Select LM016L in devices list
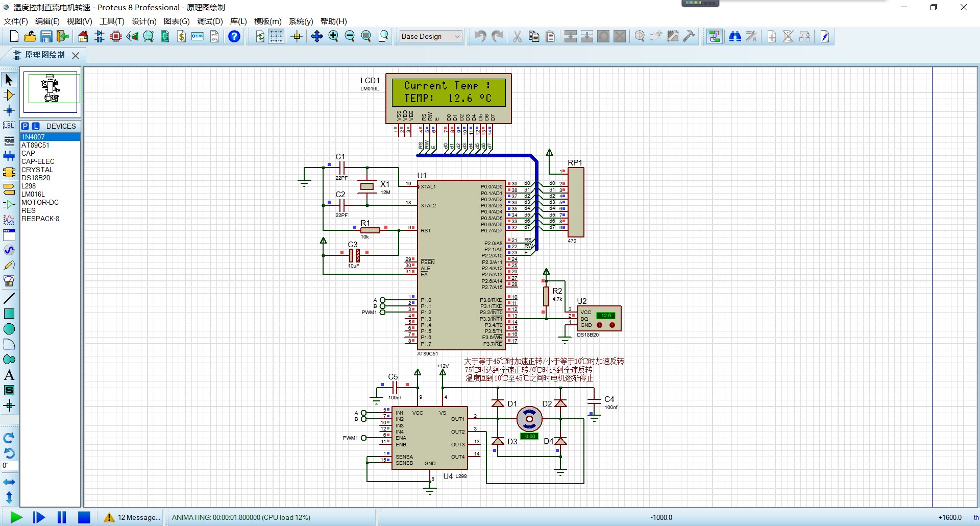The height and width of the screenshot is (526, 980). click(x=50, y=194)
